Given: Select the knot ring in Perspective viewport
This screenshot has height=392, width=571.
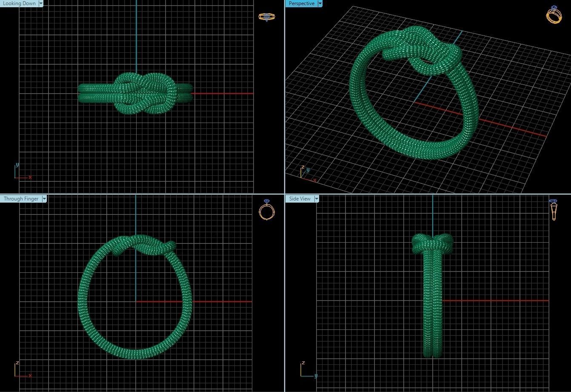Looking at the screenshot, I should pyautogui.click(x=414, y=92).
